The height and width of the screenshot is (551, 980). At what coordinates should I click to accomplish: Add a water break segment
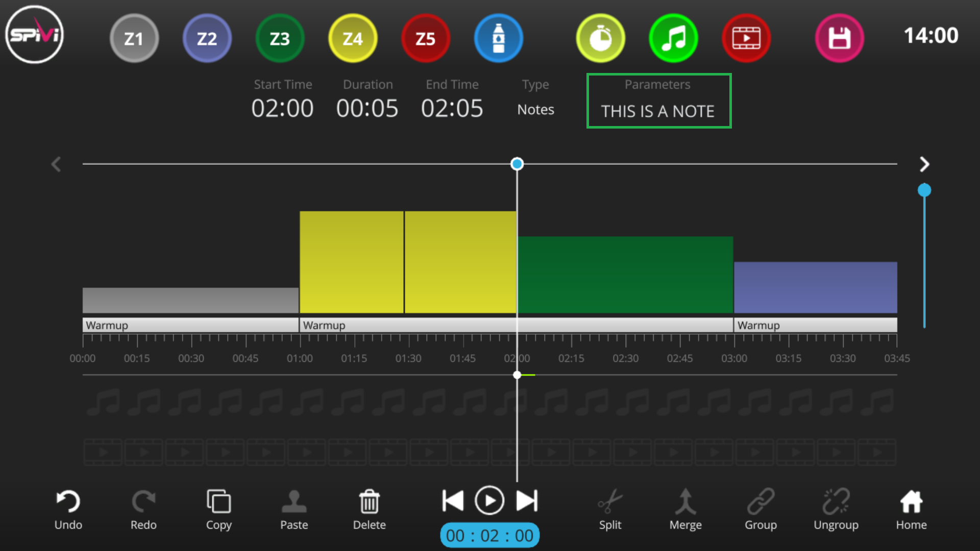[x=499, y=38]
